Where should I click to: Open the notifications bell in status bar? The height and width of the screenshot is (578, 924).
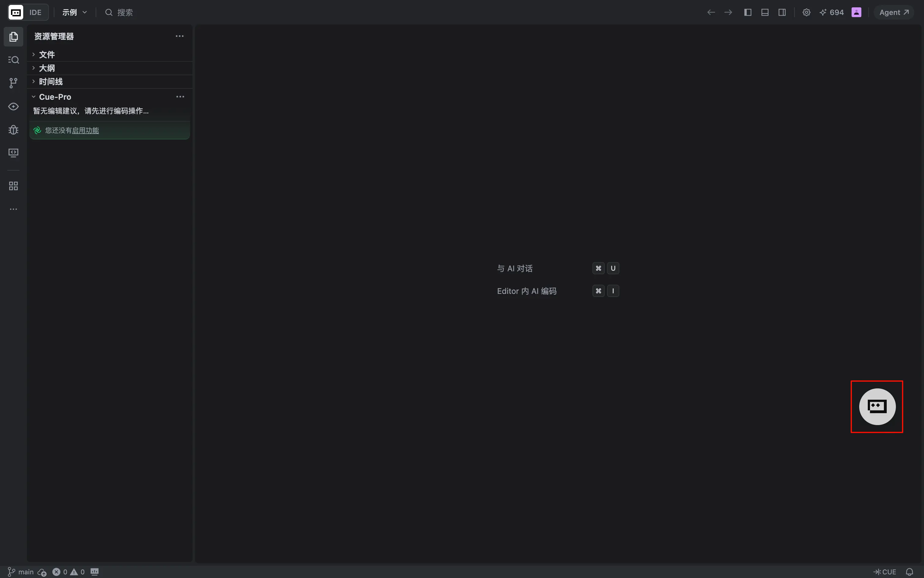tap(910, 572)
